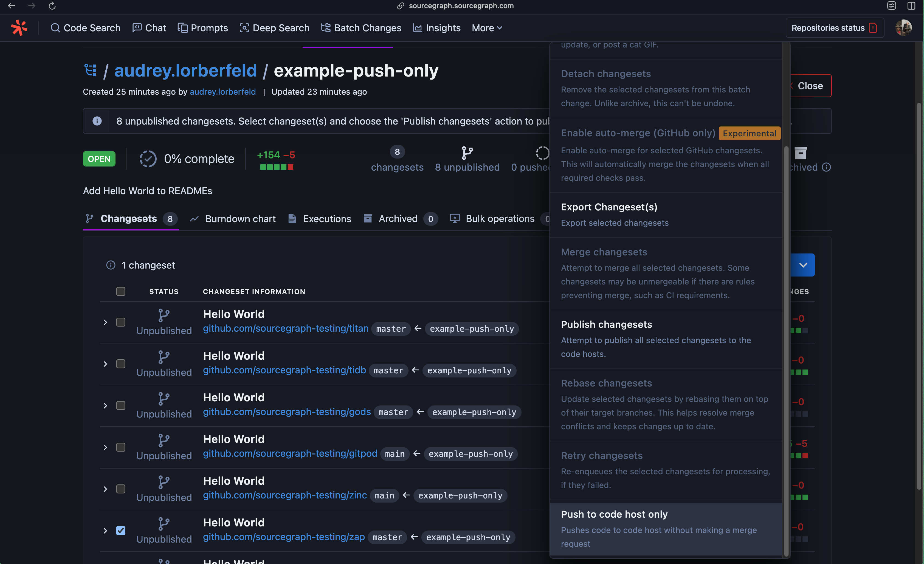Screen dimensions: 924x564
Task: Click the Close batch change button
Action: [810, 86]
